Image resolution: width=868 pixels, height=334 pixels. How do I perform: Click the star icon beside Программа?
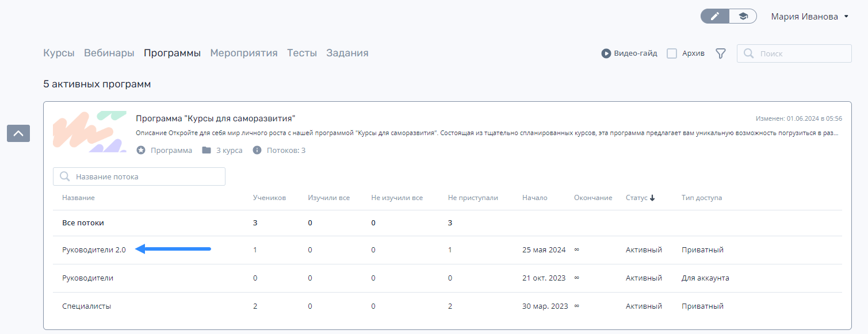coord(141,150)
